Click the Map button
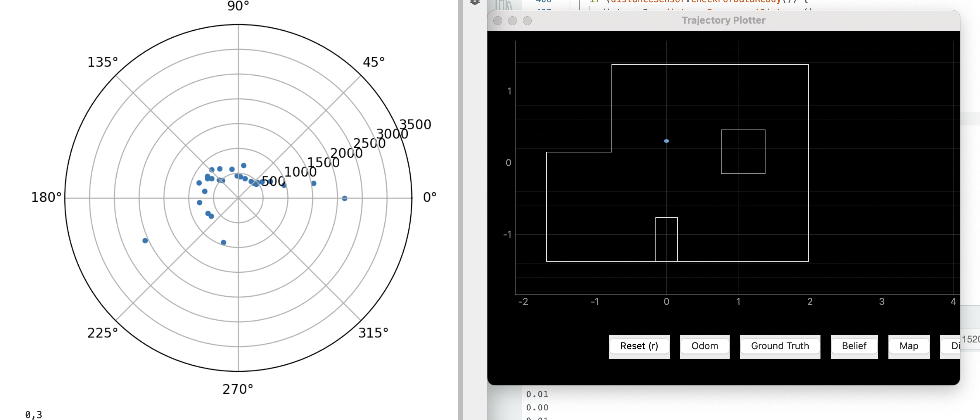 coord(909,346)
